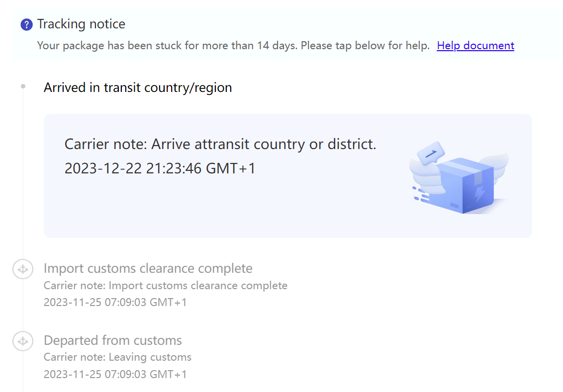Image resolution: width=563 pixels, height=392 pixels.
Task: Click the Departed from customs timestamp line
Action: pos(115,375)
